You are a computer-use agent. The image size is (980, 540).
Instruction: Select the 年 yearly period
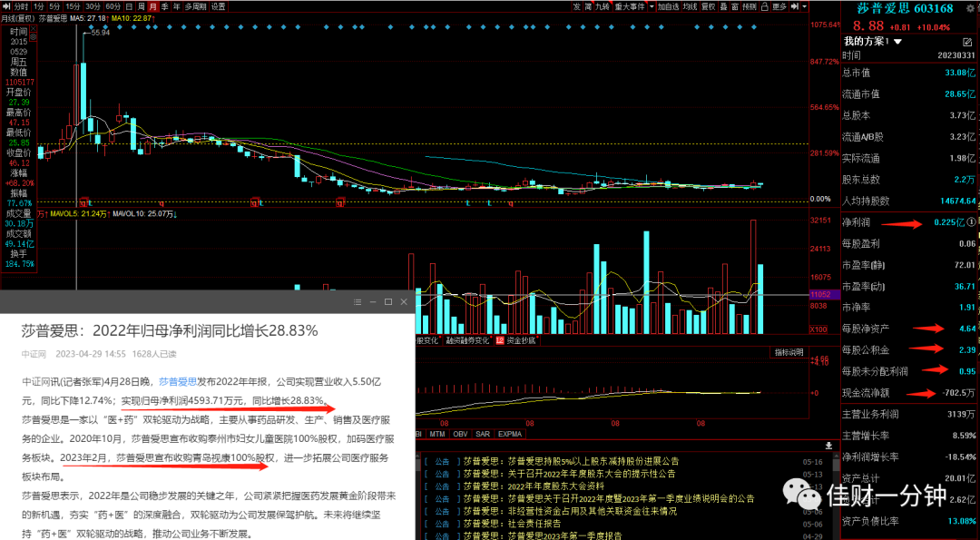(x=176, y=6)
